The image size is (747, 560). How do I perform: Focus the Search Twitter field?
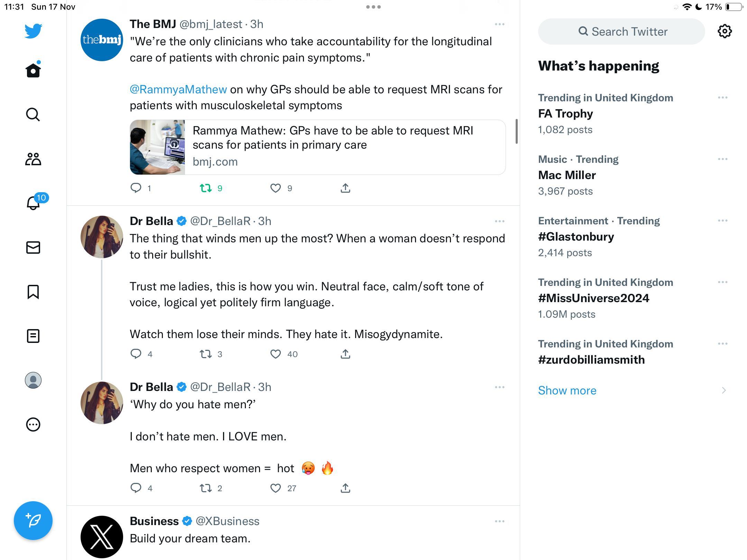click(x=621, y=31)
